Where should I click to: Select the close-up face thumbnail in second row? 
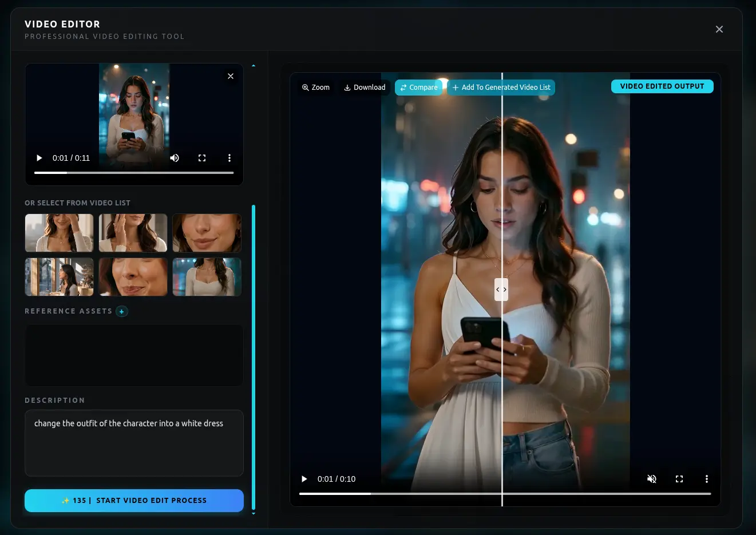click(x=133, y=277)
